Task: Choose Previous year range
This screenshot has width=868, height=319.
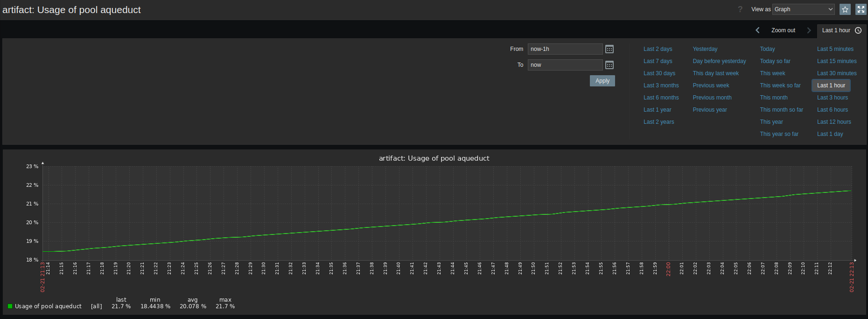Action: (710, 110)
